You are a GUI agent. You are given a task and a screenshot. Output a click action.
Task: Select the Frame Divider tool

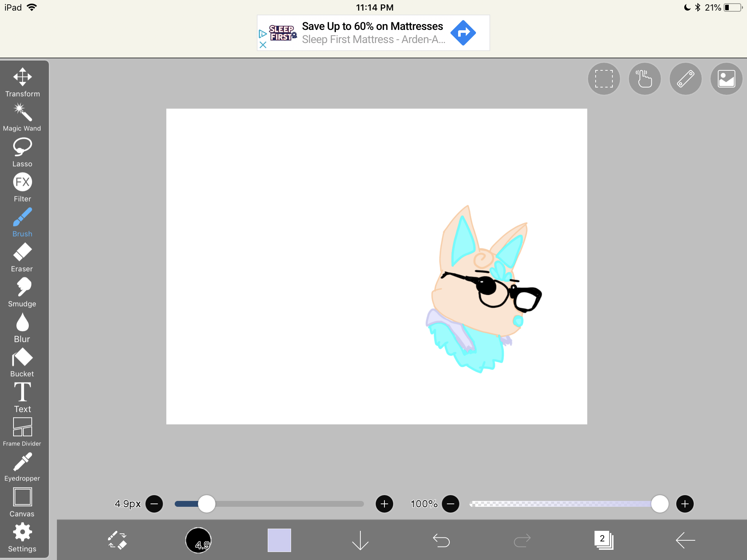22,432
